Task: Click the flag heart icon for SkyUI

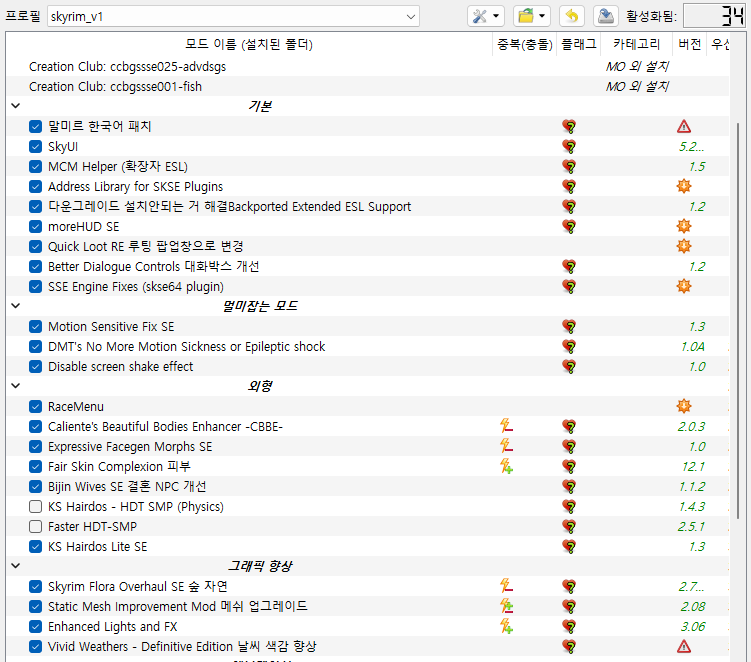Action: click(569, 147)
